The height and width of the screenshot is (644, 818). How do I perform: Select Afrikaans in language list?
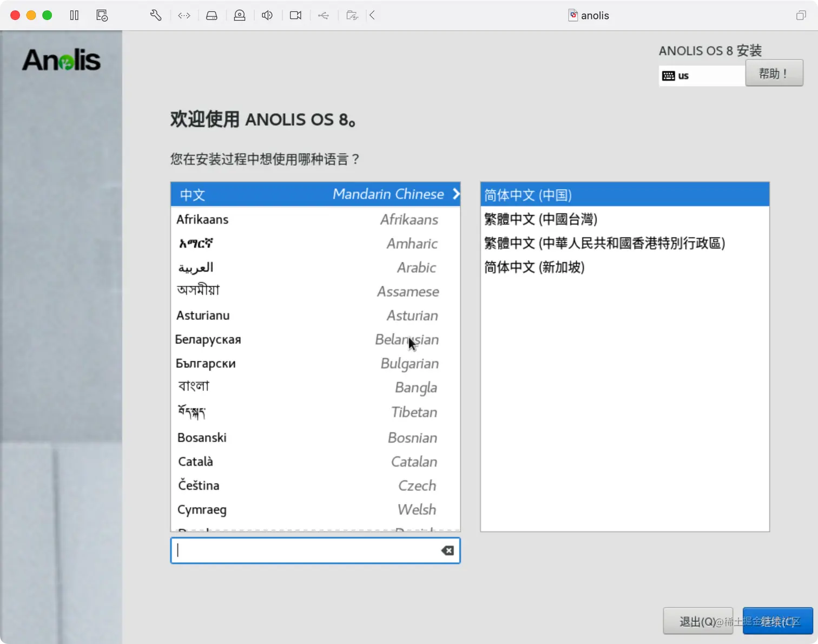(x=315, y=219)
